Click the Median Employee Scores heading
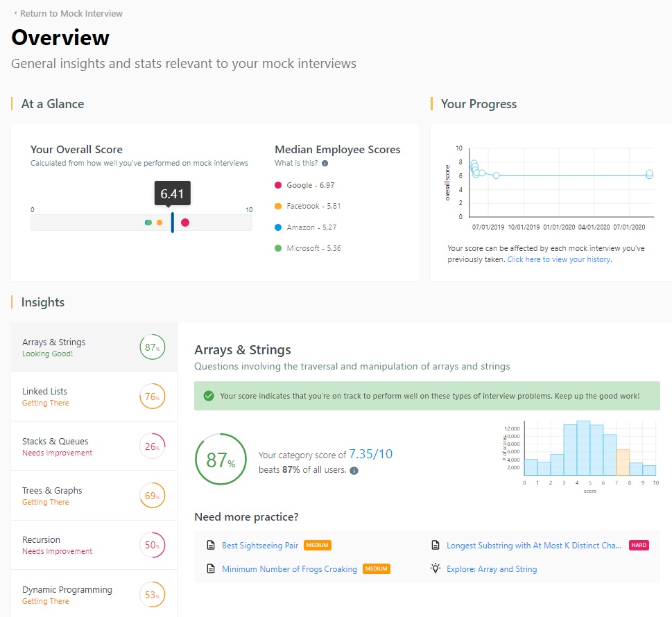672x617 pixels. (x=337, y=149)
